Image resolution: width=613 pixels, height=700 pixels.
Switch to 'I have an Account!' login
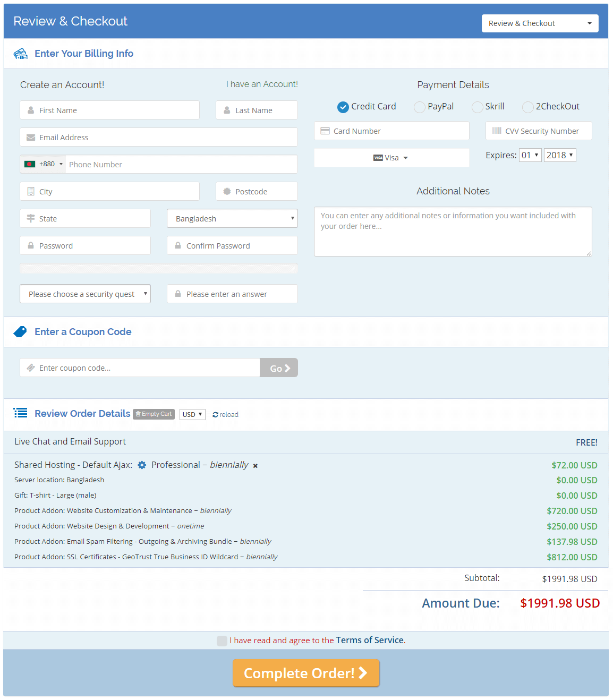pos(262,84)
